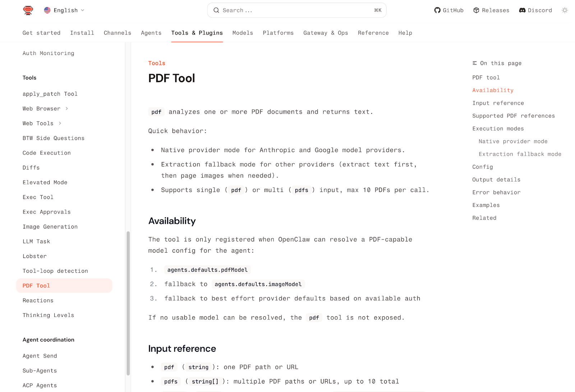This screenshot has width=575, height=392.
Task: Select Thinking Levels in the sidebar
Action: [48, 315]
